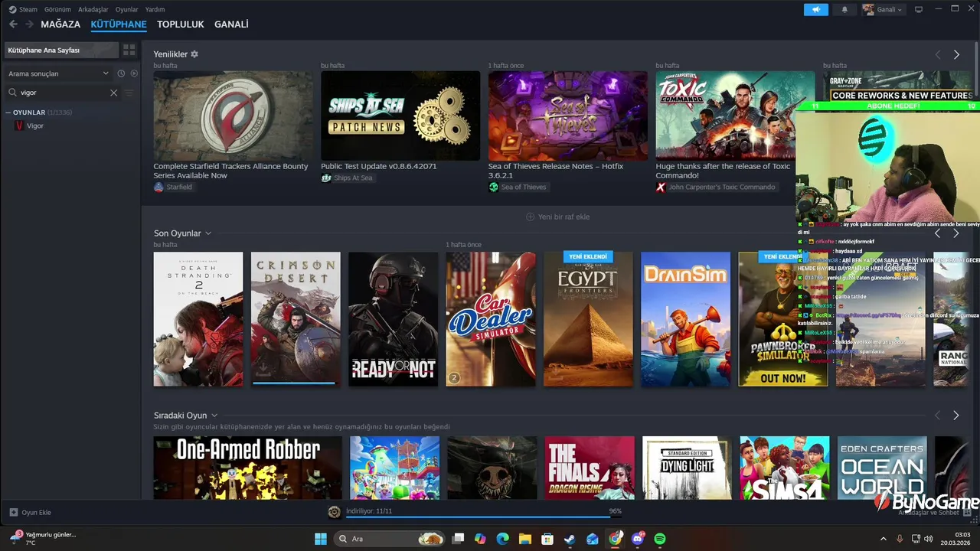Open Yenilikler settings gear
This screenshot has height=551, width=980.
[x=194, y=54]
